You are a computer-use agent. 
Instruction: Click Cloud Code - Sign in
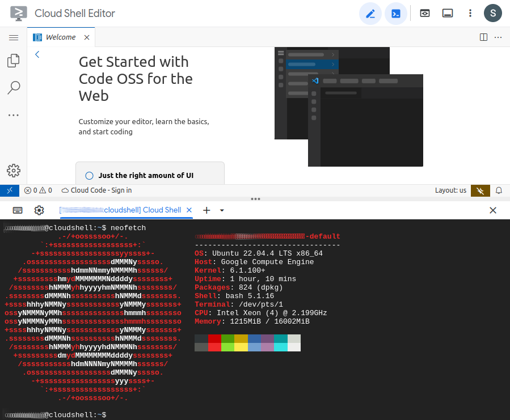(97, 190)
